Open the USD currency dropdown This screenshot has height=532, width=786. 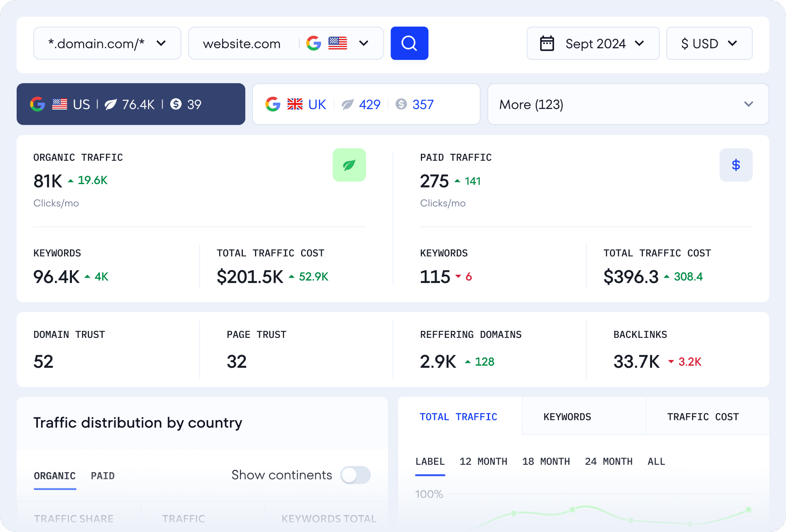(709, 43)
